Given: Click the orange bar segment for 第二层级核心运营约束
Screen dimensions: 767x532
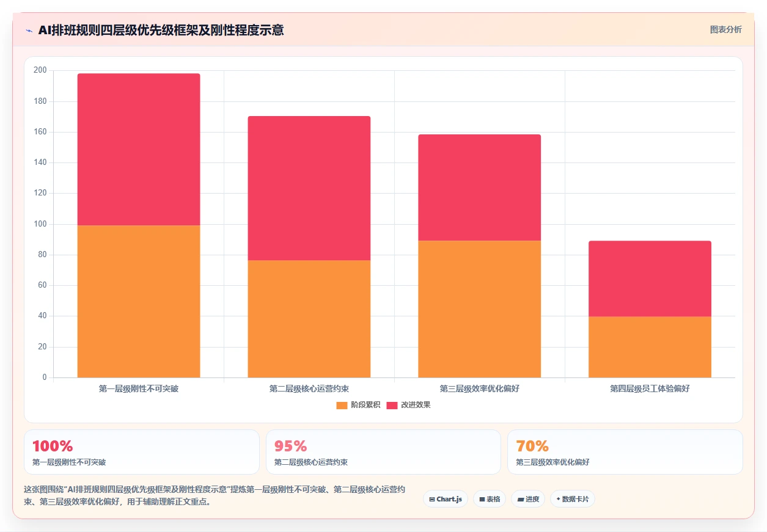Looking at the screenshot, I should point(309,319).
